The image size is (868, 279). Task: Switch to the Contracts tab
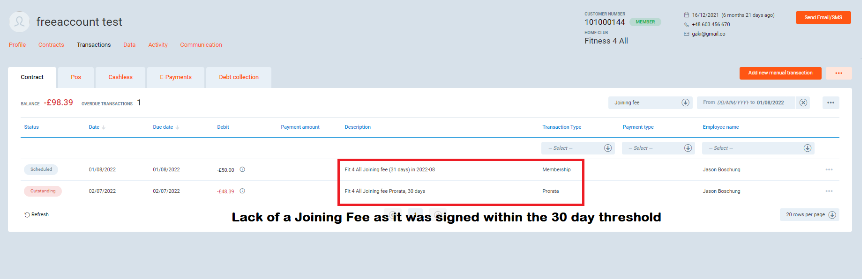point(51,45)
